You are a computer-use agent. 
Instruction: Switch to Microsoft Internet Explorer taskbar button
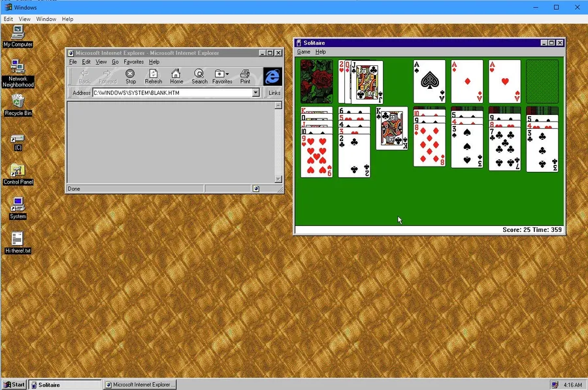[140, 385]
